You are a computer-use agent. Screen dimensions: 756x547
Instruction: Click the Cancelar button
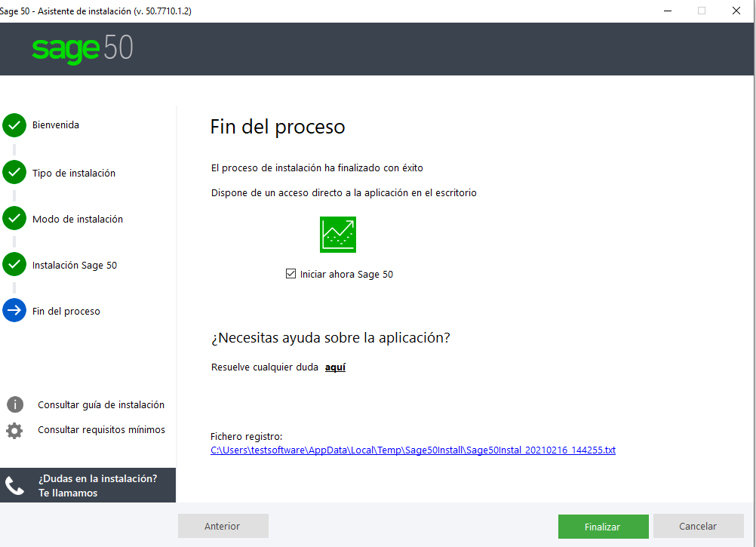(698, 527)
